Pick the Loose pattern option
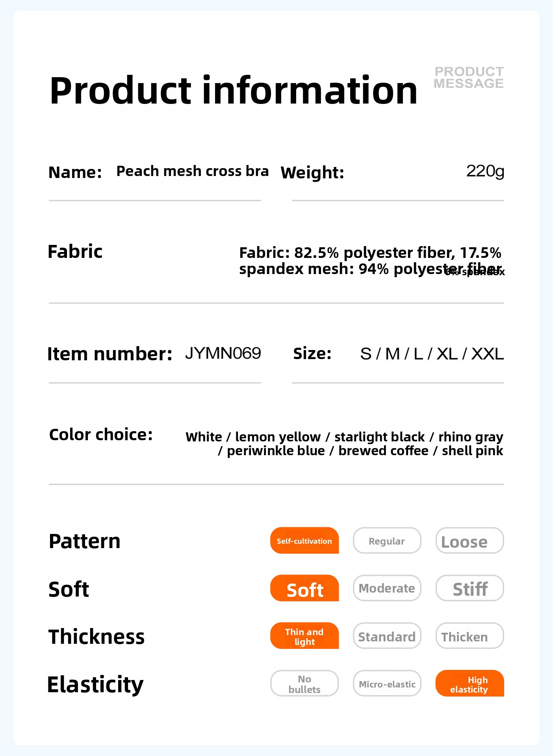The height and width of the screenshot is (756, 553). (x=470, y=540)
